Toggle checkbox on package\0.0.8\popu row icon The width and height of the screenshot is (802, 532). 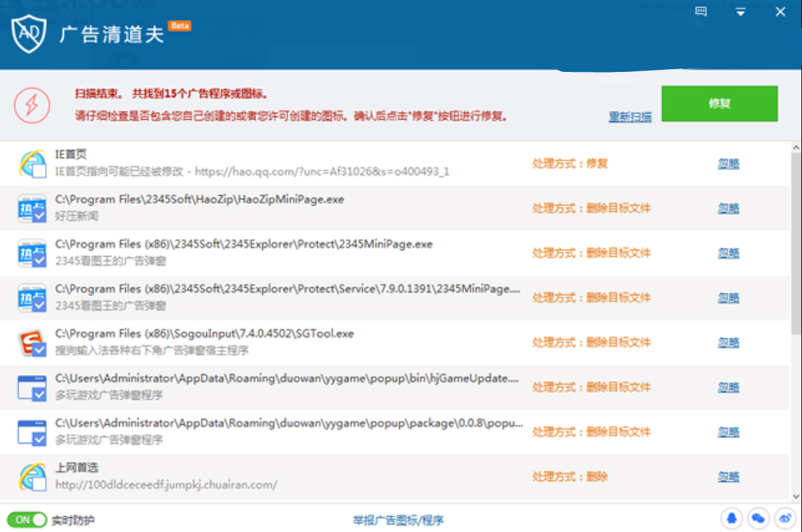pyautogui.click(x=38, y=439)
